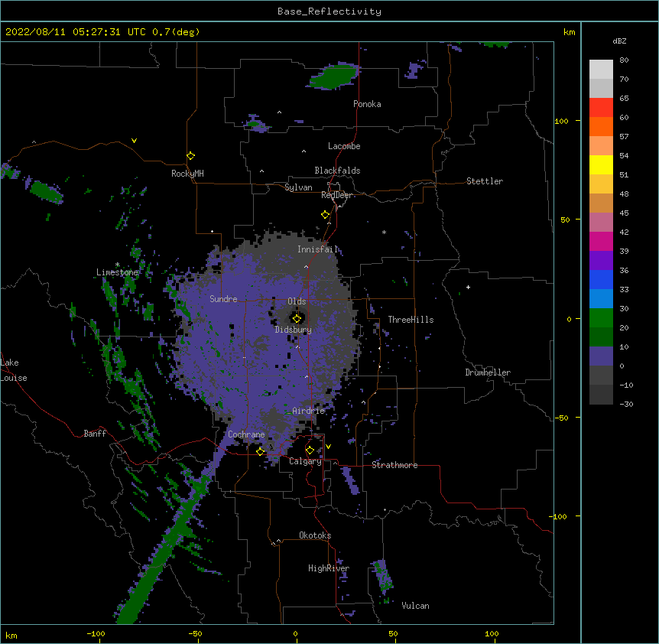Image resolution: width=659 pixels, height=644 pixels.
Task: Click the white plus marker west of Drumheller
Action: 468,287
